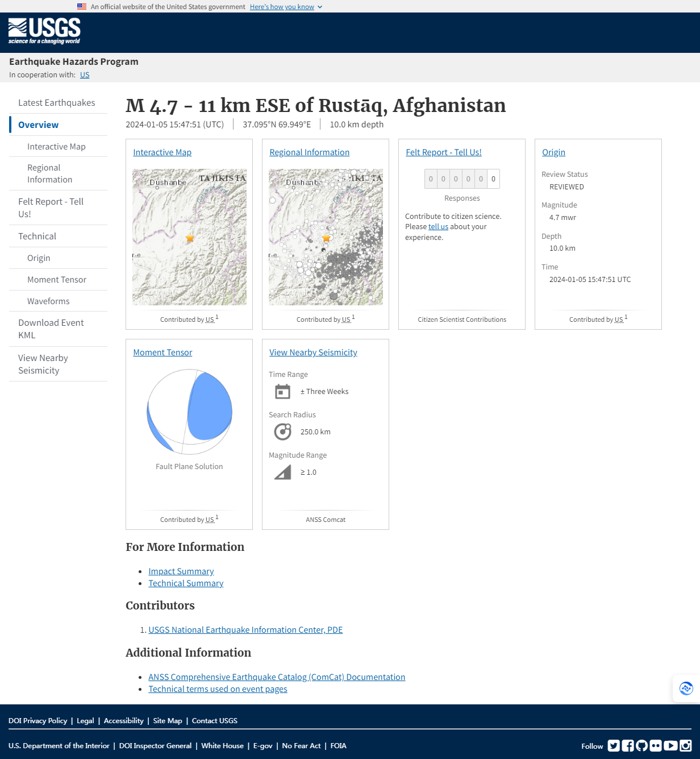
Task: Open Site Map footer link
Action: pyautogui.click(x=168, y=721)
